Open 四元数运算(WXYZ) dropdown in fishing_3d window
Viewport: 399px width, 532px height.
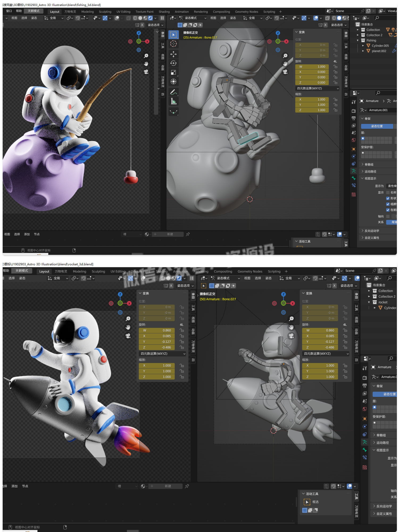click(317, 88)
